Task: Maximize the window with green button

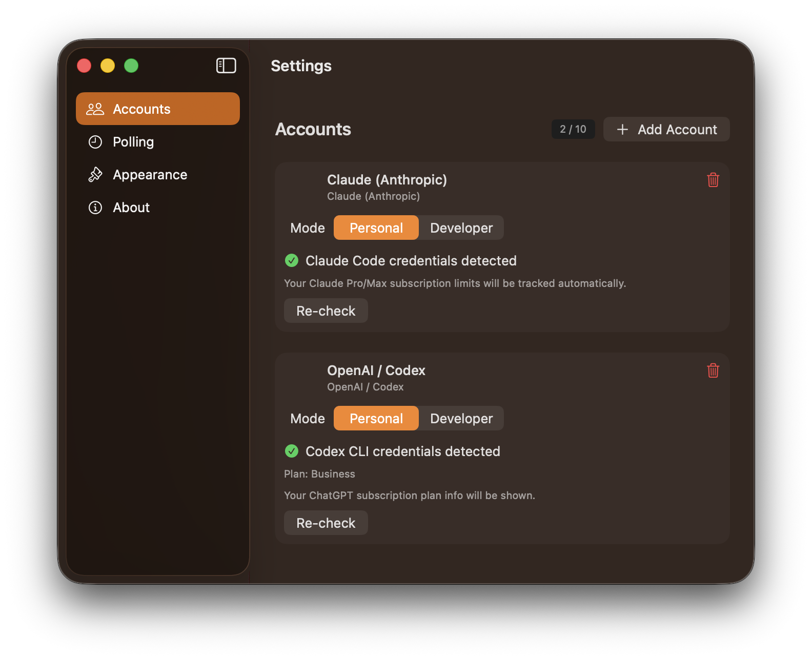Action: (131, 66)
